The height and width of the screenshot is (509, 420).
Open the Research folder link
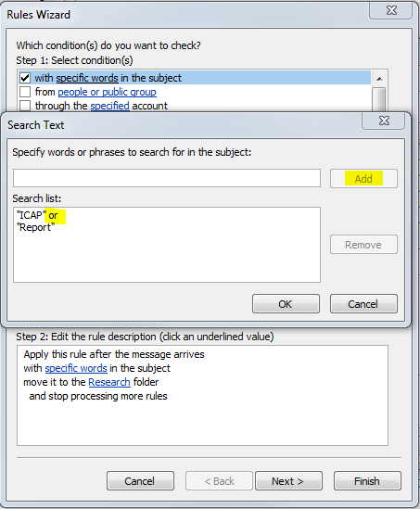109,382
